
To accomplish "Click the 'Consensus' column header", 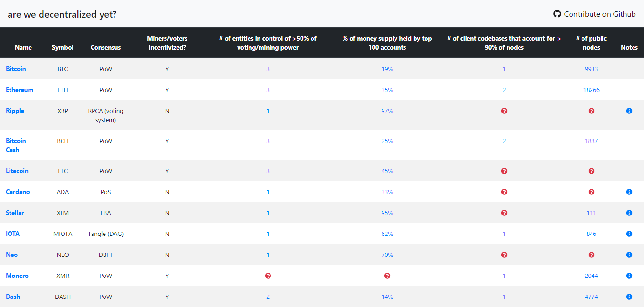I will tap(105, 47).
